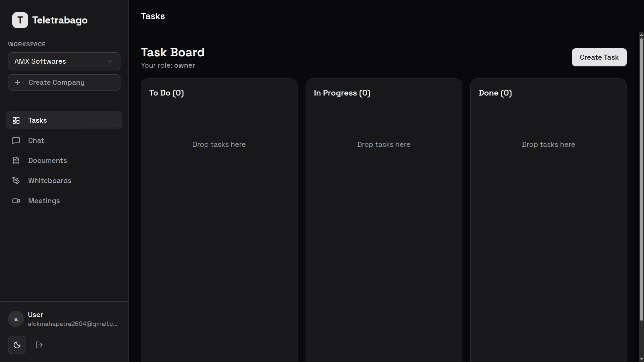
Task: Open the Chat section
Action: tap(36, 140)
